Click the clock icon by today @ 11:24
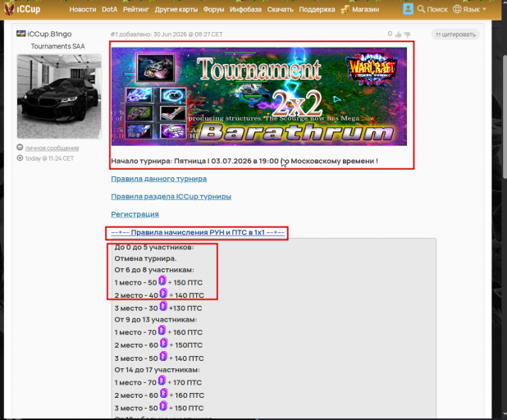507x420 pixels. (x=20, y=158)
